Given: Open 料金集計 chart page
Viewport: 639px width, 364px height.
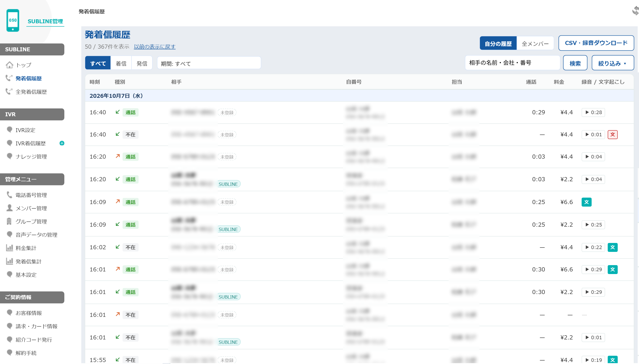Looking at the screenshot, I should [x=26, y=248].
